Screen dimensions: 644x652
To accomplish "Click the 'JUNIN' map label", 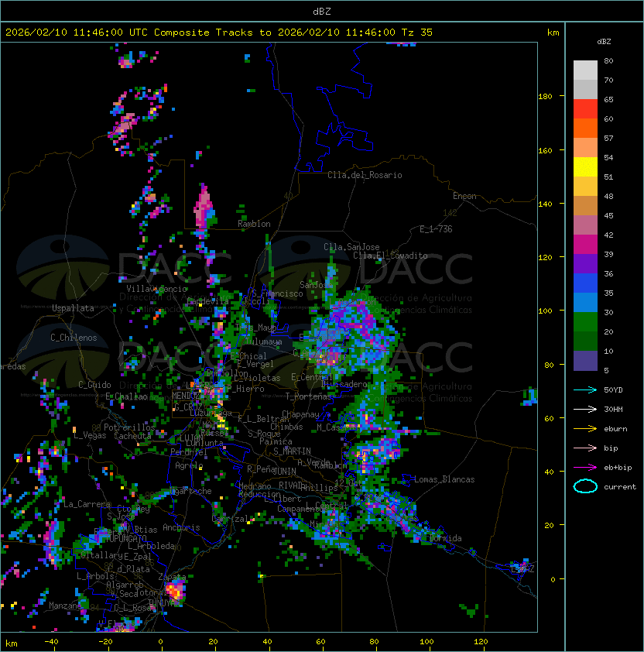I will [x=284, y=471].
